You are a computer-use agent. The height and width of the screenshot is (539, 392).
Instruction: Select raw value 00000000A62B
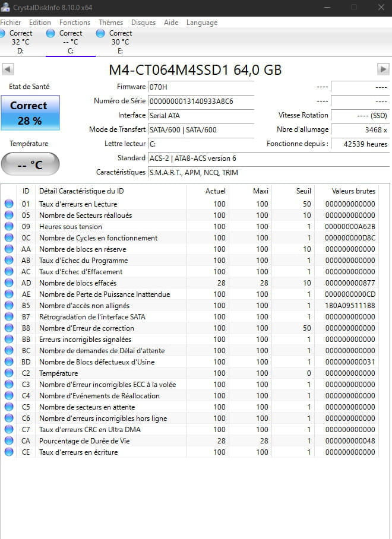[350, 227]
